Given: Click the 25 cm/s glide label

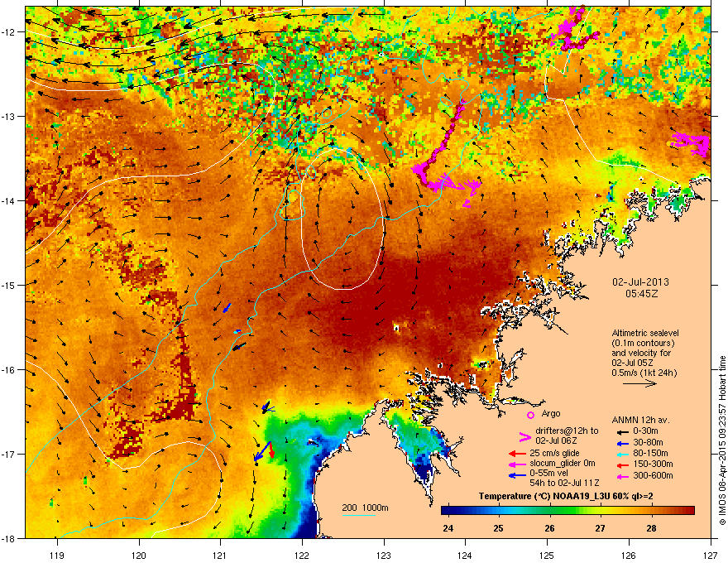Looking at the screenshot, I should 555,454.
